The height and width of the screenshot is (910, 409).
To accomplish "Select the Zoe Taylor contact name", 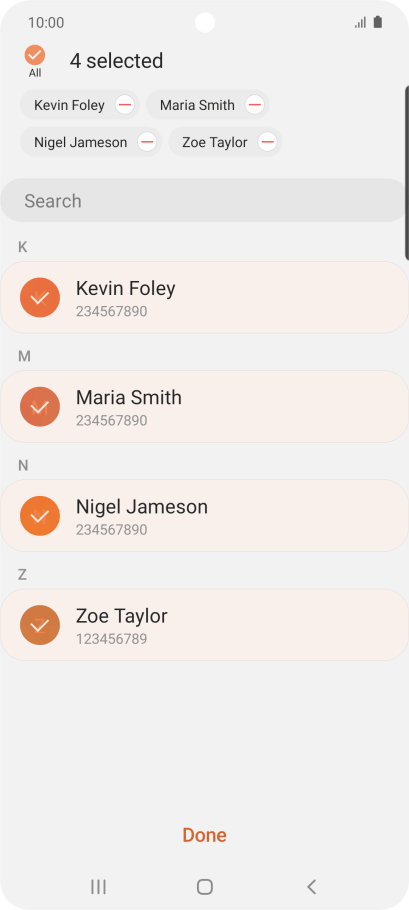I will coord(122,616).
